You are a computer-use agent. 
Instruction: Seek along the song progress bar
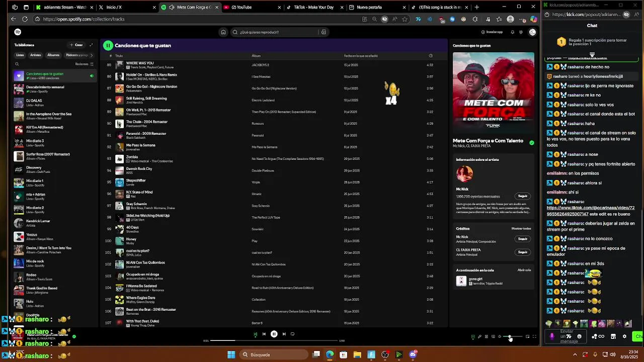coord(274,341)
